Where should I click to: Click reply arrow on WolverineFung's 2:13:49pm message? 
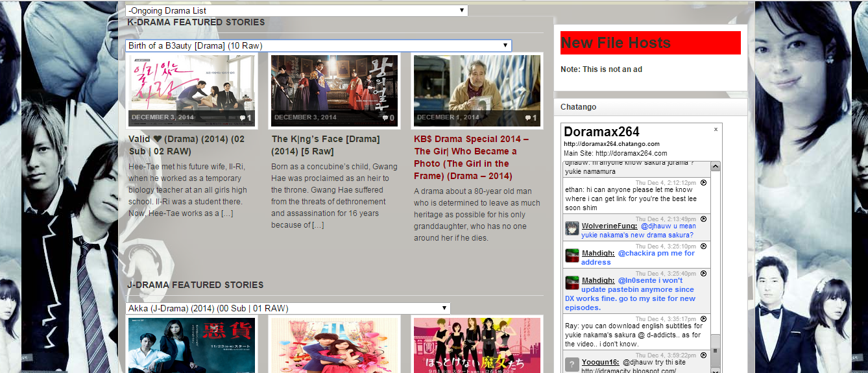click(703, 219)
